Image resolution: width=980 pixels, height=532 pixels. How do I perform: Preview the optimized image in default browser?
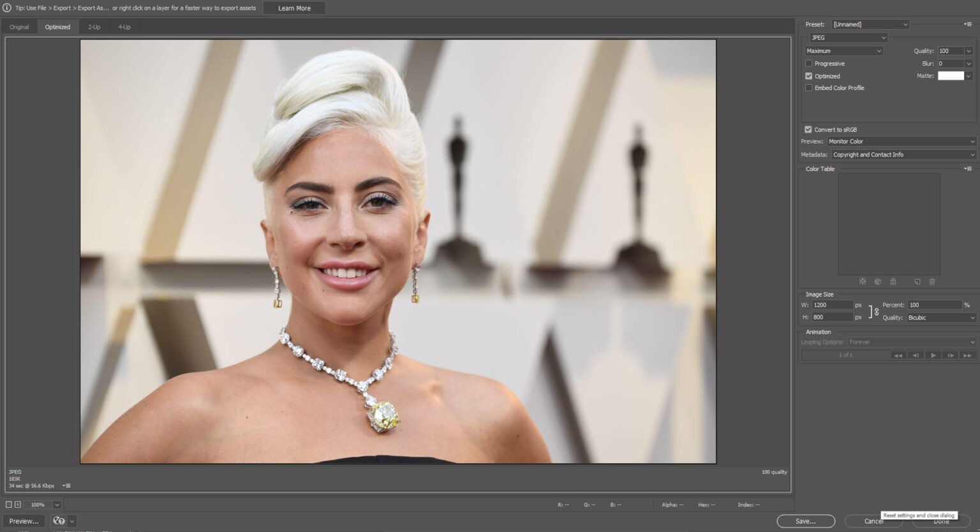(x=23, y=521)
